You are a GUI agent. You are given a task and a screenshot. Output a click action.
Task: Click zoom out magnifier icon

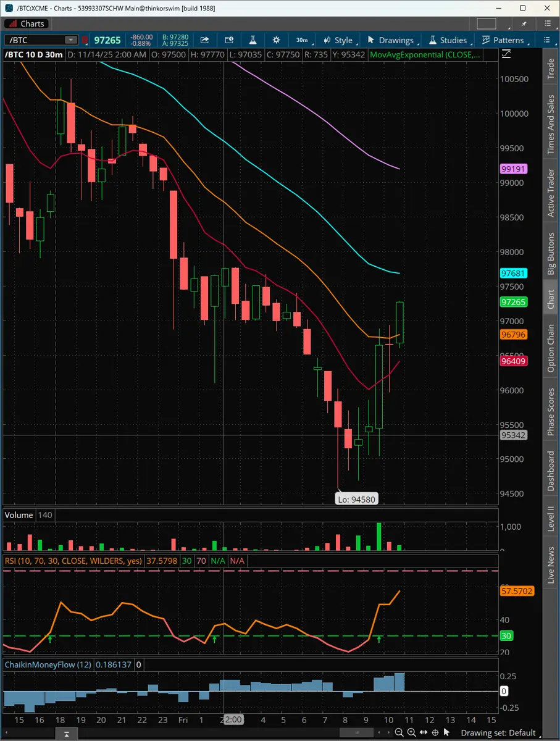(x=399, y=732)
